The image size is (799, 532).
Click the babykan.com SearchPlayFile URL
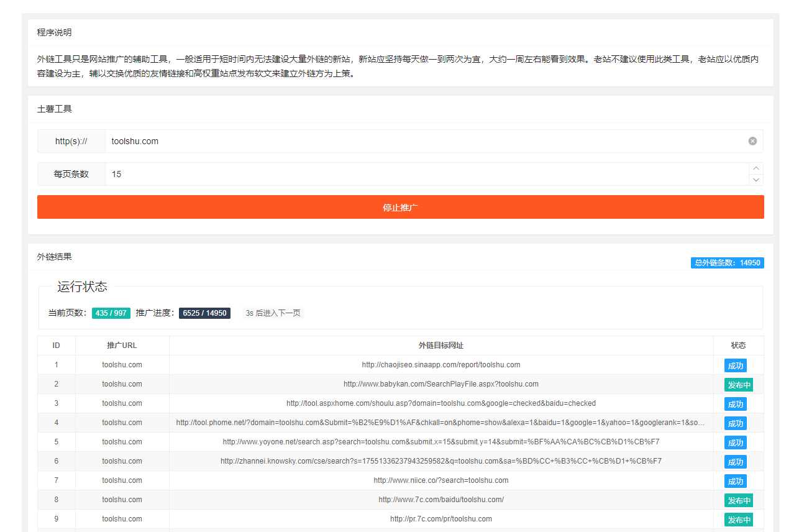point(441,384)
